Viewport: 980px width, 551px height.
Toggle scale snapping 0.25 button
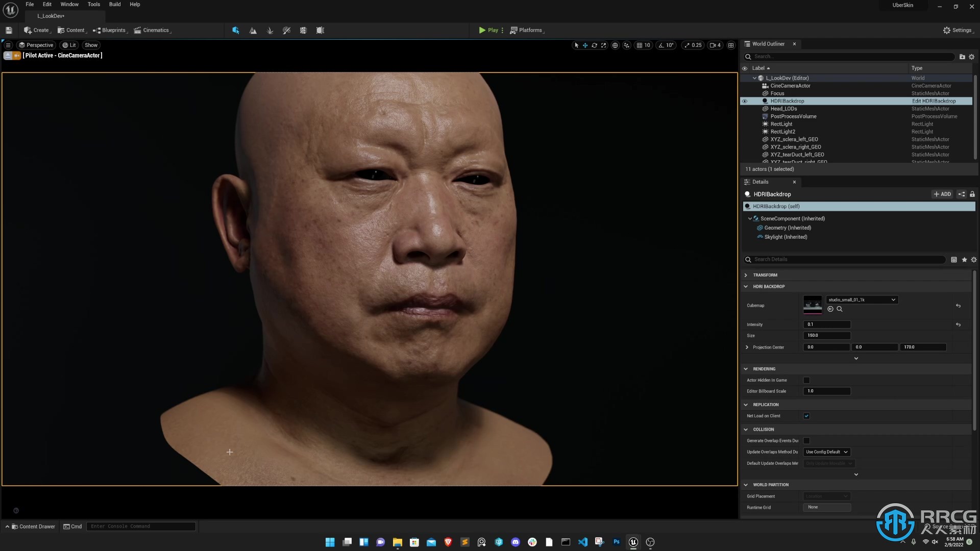693,45
